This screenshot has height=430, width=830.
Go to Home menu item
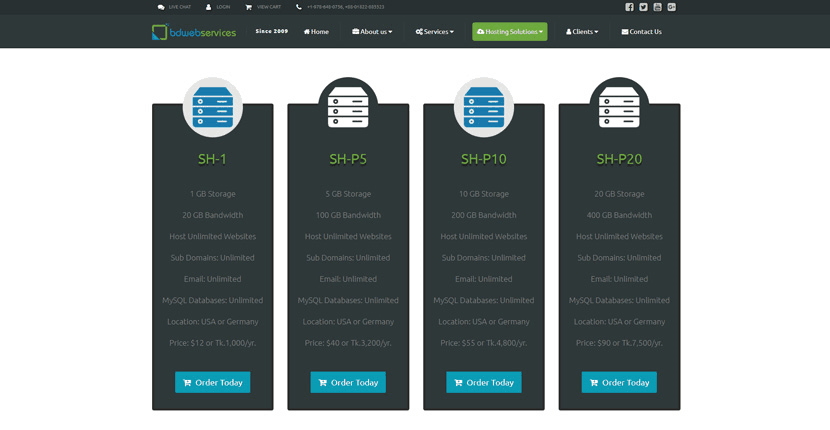(316, 32)
